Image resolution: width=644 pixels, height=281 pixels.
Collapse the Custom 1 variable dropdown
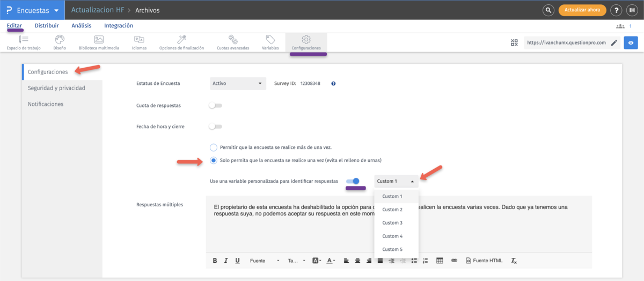click(x=396, y=181)
